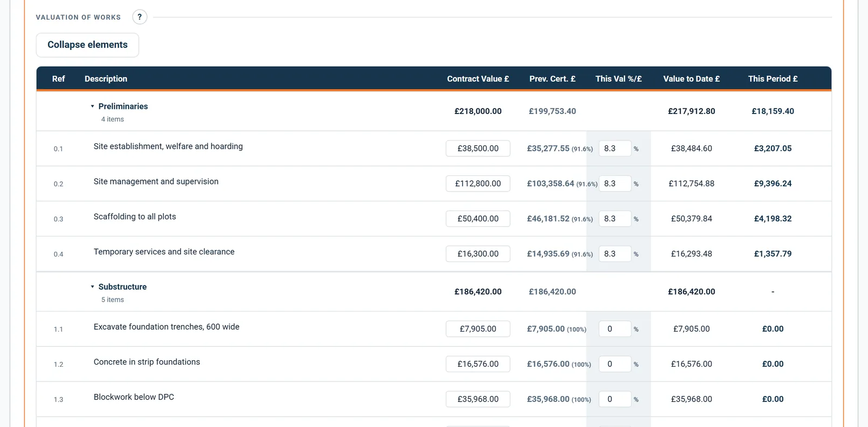The width and height of the screenshot is (868, 427).
Task: Edit contract value for Blockwork below DPC
Action: [478, 399]
